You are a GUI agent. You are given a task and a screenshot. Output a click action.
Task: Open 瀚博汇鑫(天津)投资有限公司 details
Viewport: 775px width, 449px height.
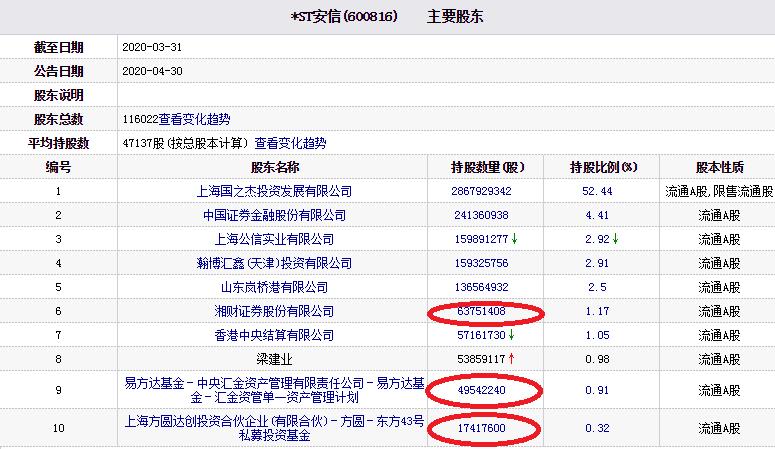point(275,263)
